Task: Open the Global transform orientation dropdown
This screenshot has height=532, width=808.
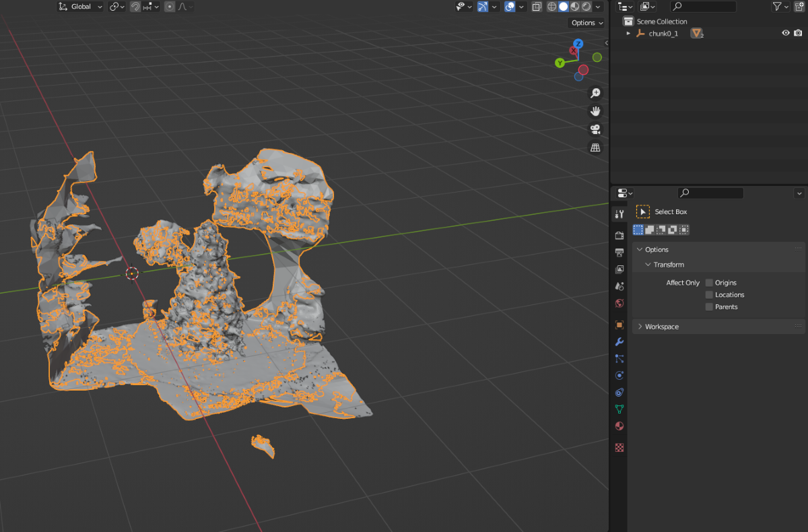Action: 81,7
